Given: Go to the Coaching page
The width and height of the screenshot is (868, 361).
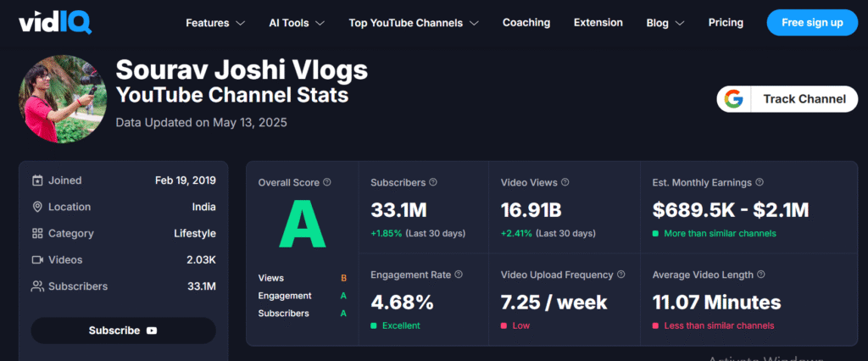Looking at the screenshot, I should click(526, 23).
